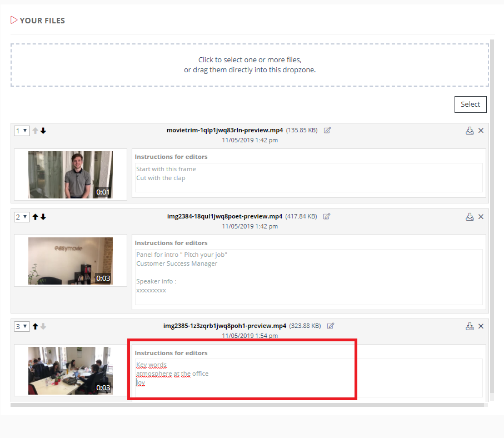Remove the img2384 file with X
The image size is (504, 438).
pyautogui.click(x=481, y=217)
